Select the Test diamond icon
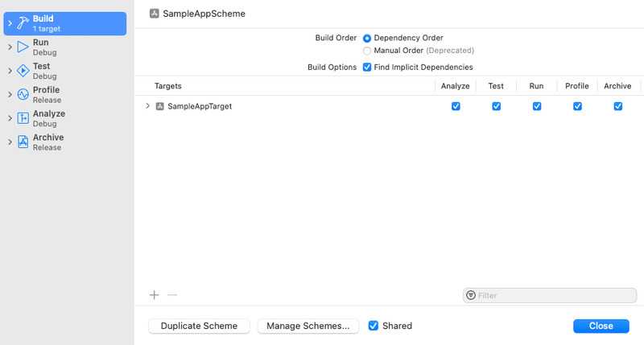The image size is (644, 345). pos(23,71)
